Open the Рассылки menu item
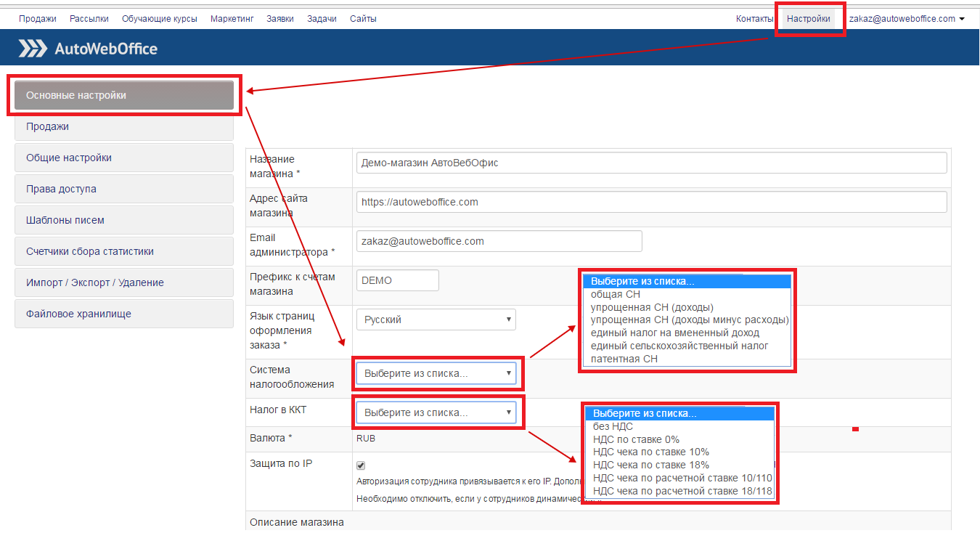The image size is (980, 533). click(89, 19)
